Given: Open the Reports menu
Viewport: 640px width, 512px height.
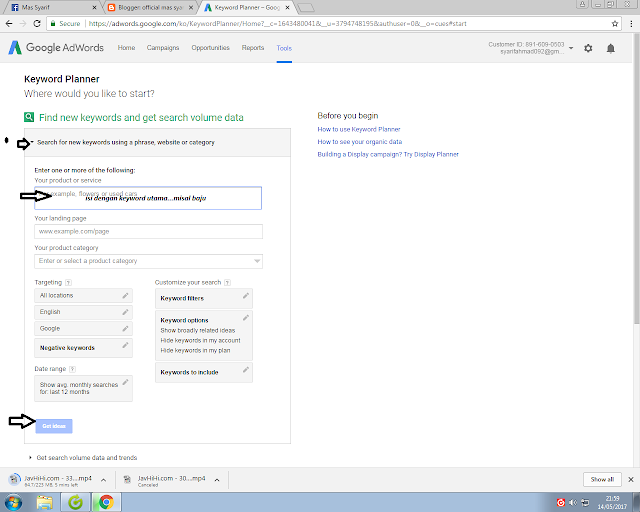Looking at the screenshot, I should coord(253,48).
